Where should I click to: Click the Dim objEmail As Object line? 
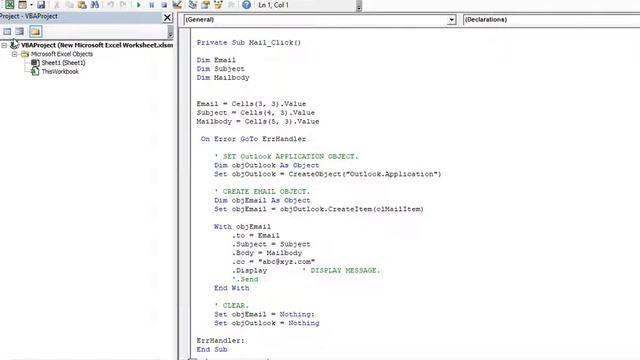(x=262, y=200)
